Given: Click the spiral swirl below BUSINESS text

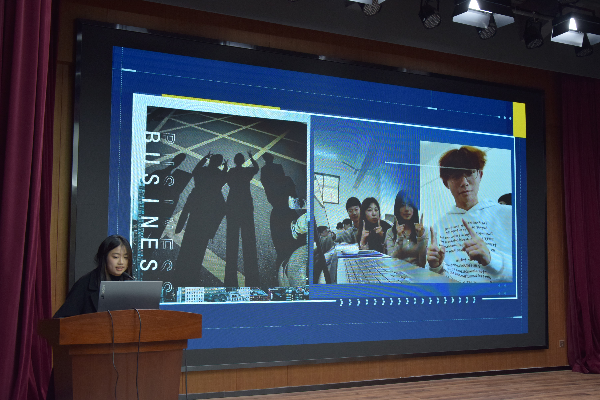Looking at the screenshot, I should coord(168,288).
